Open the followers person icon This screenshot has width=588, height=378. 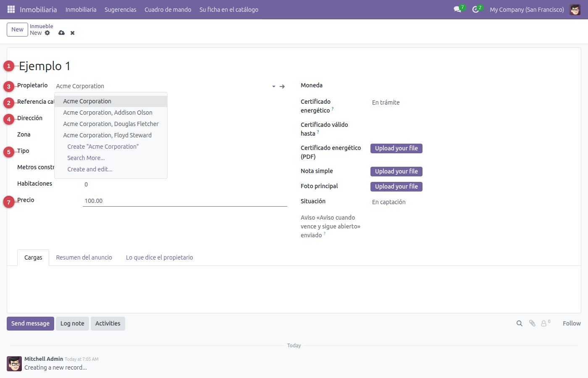pos(545,323)
